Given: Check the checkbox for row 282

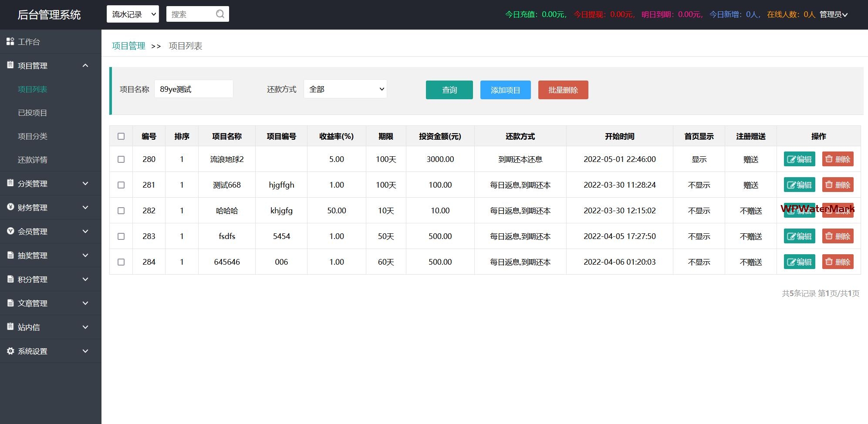Looking at the screenshot, I should click(121, 211).
